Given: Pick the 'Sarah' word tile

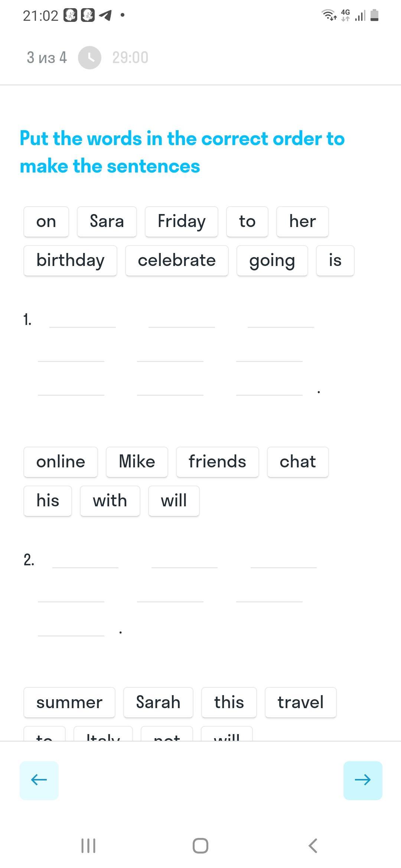Looking at the screenshot, I should [x=158, y=702].
